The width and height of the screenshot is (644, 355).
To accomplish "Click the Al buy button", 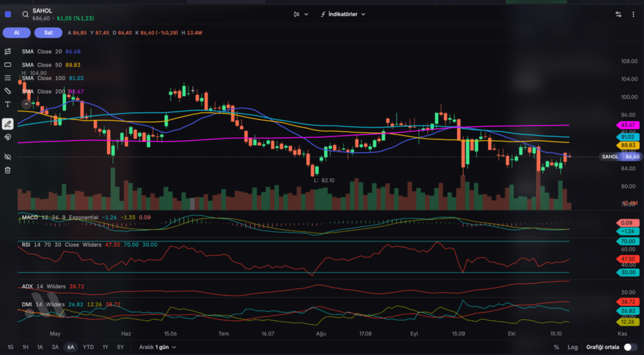I will 17,33.
